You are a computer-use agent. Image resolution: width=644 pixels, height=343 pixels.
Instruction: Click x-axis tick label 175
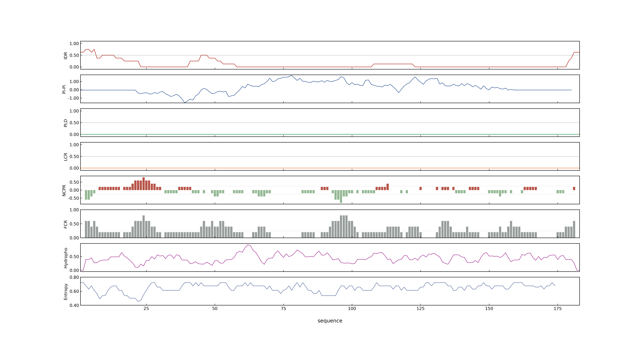pos(558,309)
